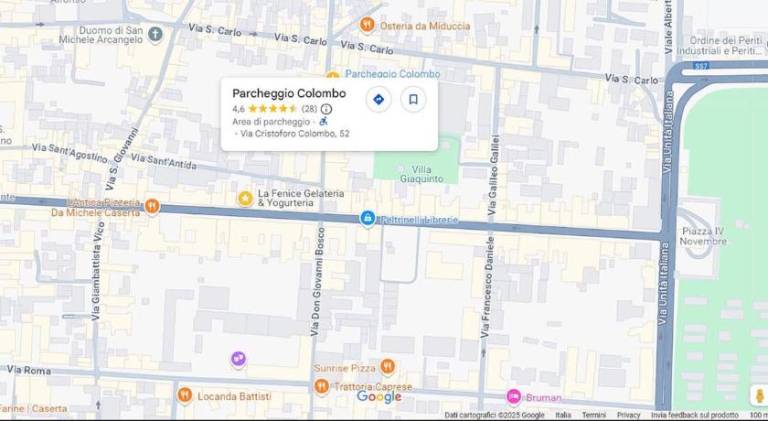Viewport: 768px width, 421px height.
Task: Click the Via Galileo Galilei street label
Action: point(494,175)
